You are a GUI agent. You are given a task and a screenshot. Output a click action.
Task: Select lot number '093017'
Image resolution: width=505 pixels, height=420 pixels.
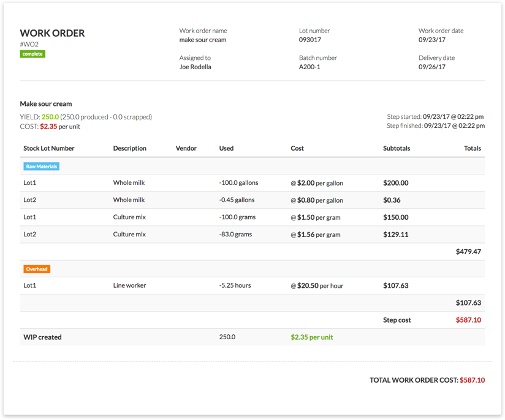point(310,40)
